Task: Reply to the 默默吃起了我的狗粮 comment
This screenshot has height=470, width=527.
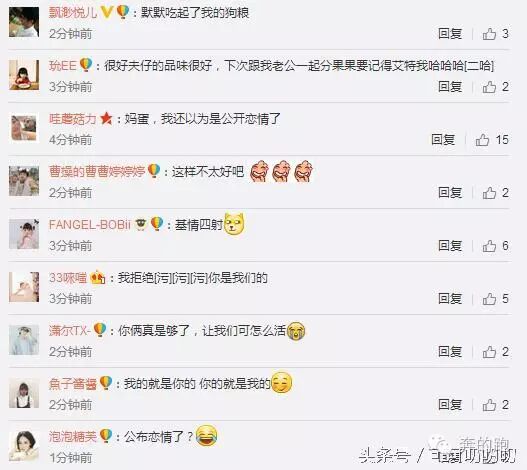Action: 450,34
